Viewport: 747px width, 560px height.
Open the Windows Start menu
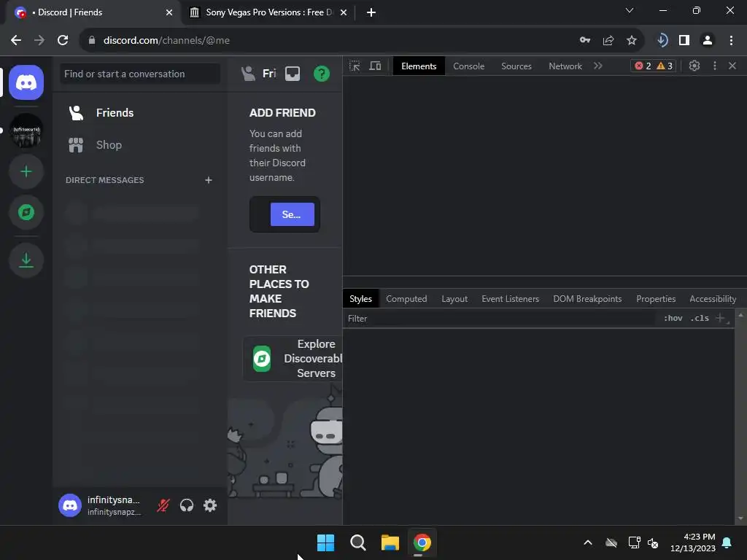pos(326,542)
